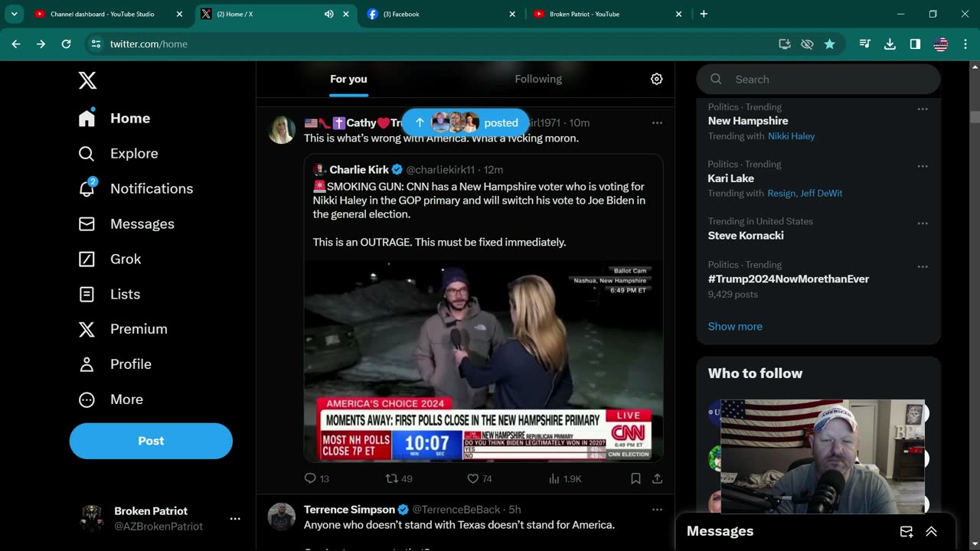Open Nikki Haley trending link

(792, 136)
